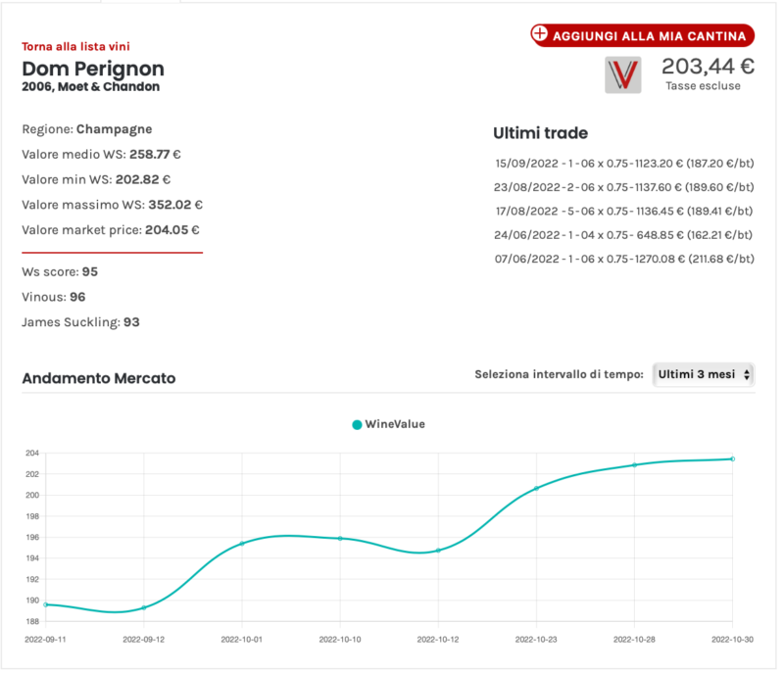The image size is (784, 674).
Task: Click the trade dated 24/06/2022
Action: (623, 235)
